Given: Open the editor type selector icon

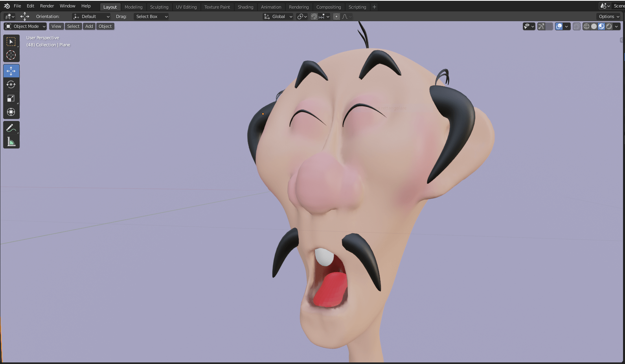Looking at the screenshot, I should tap(9, 16).
